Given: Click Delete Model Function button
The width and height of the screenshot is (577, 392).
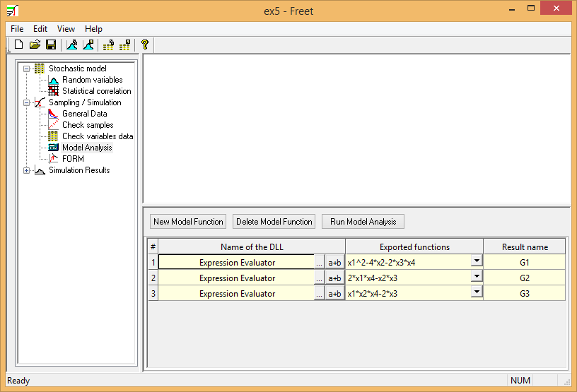Looking at the screenshot, I should tap(274, 222).
